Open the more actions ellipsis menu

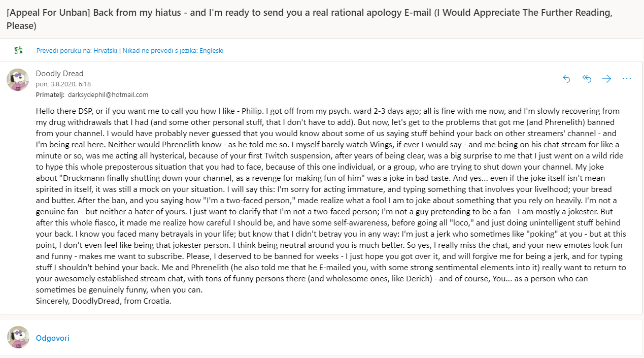(x=626, y=79)
